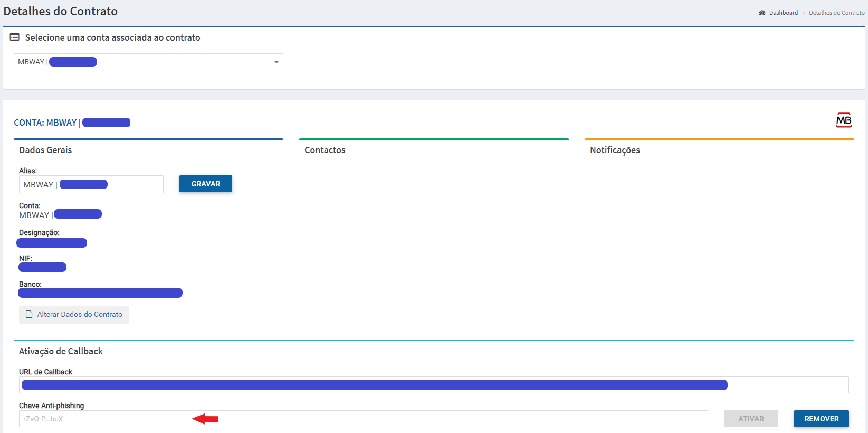The height and width of the screenshot is (433, 868).
Task: Click the Dashboard gauge icon in breadcrumb
Action: (x=762, y=13)
